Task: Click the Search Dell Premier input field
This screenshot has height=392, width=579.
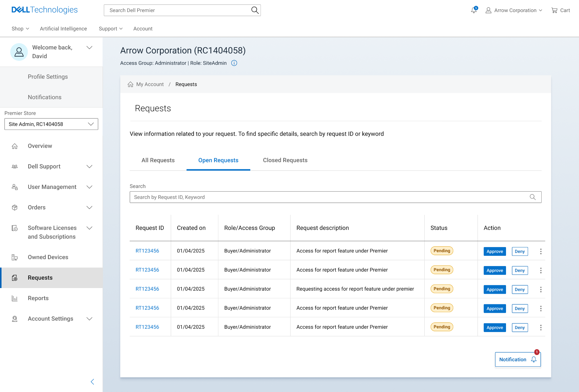Action: point(182,10)
